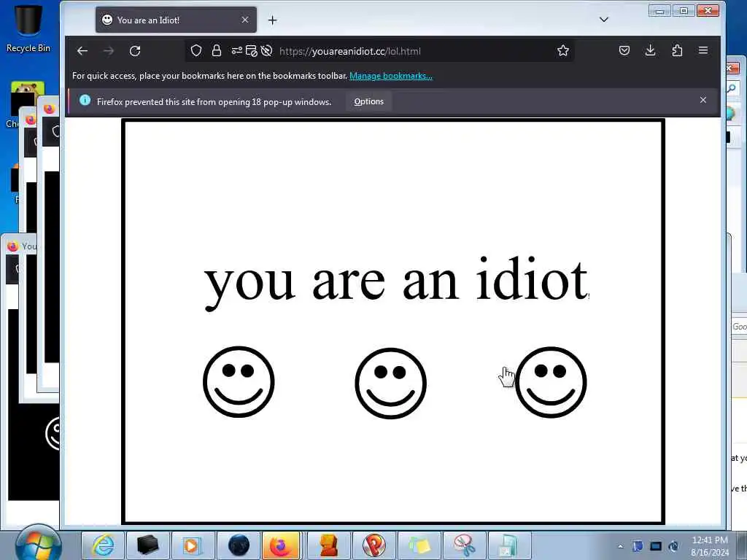Switch to Firefox on the taskbar
Screen dimensions: 747x560
pyautogui.click(x=281, y=545)
